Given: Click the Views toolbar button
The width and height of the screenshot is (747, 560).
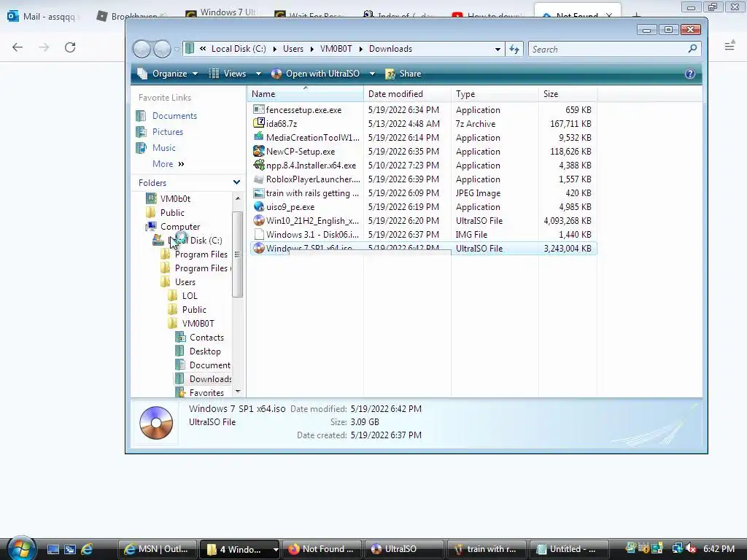Looking at the screenshot, I should tap(228, 74).
